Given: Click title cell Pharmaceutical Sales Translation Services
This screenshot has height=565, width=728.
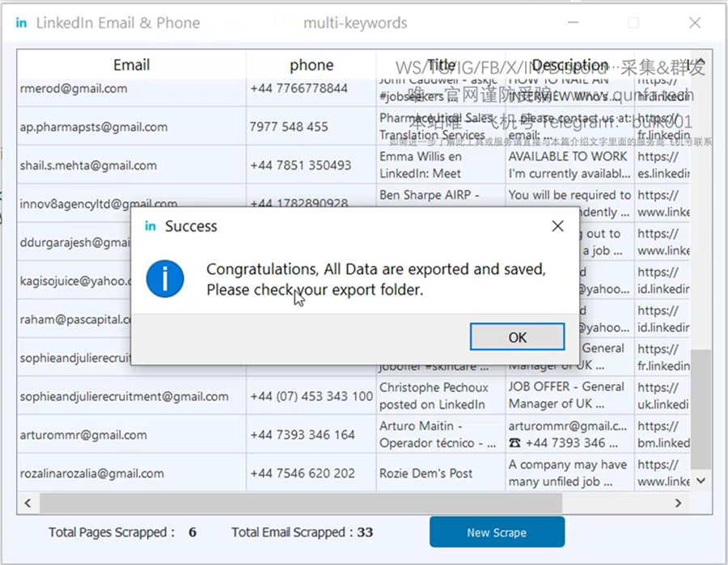Looking at the screenshot, I should tap(441, 126).
